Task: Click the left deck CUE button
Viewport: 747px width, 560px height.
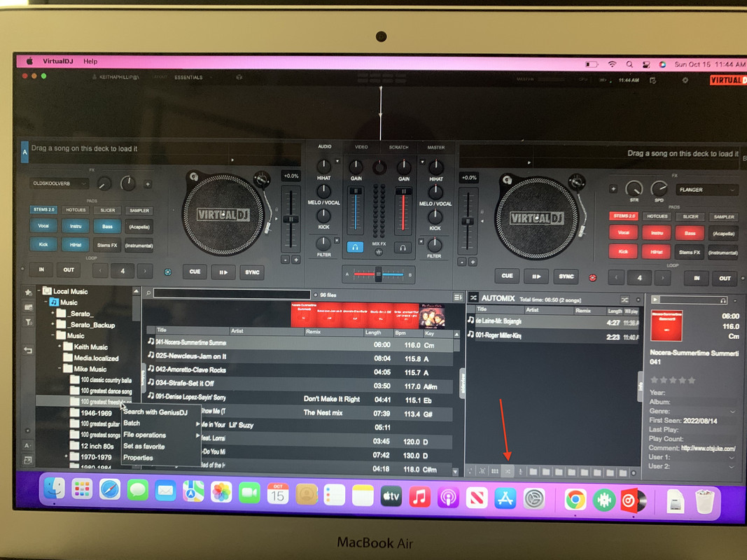Action: [x=195, y=272]
